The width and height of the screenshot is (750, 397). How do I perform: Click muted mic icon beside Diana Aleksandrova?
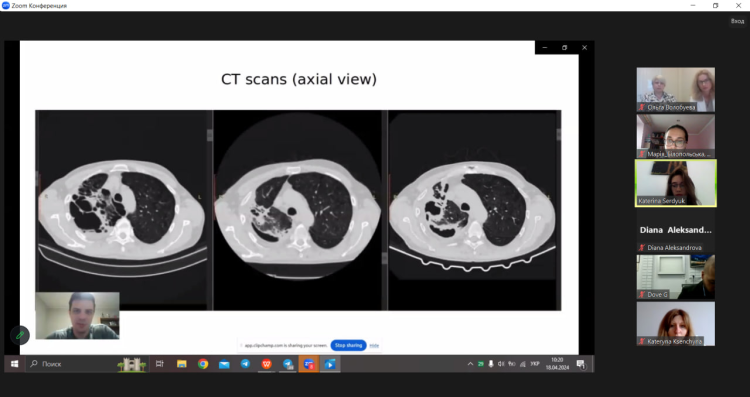642,248
